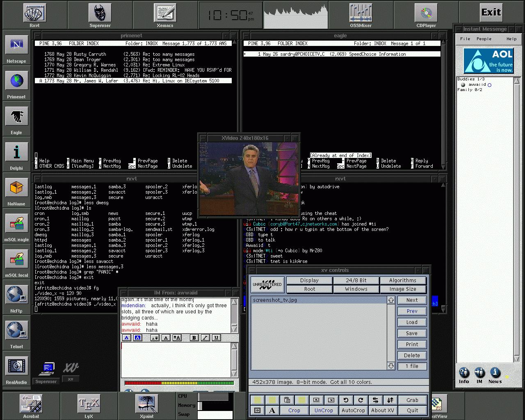Screen dimensions: 525x420
Task: Open the OSSMixer applet
Action: [361, 14]
